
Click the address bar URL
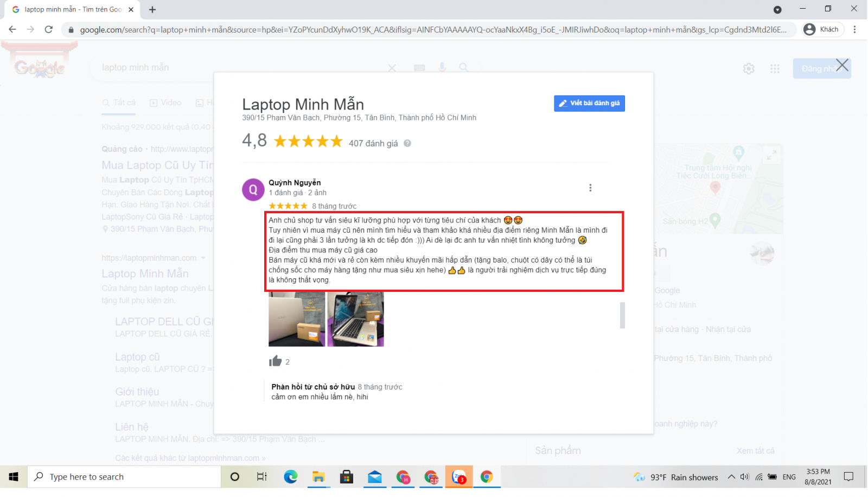tap(433, 30)
